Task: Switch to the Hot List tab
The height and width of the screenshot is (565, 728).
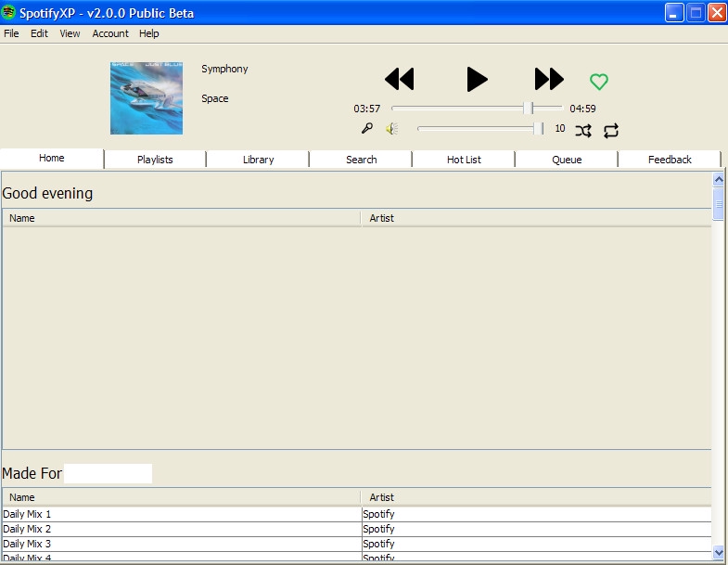Action: tap(464, 160)
